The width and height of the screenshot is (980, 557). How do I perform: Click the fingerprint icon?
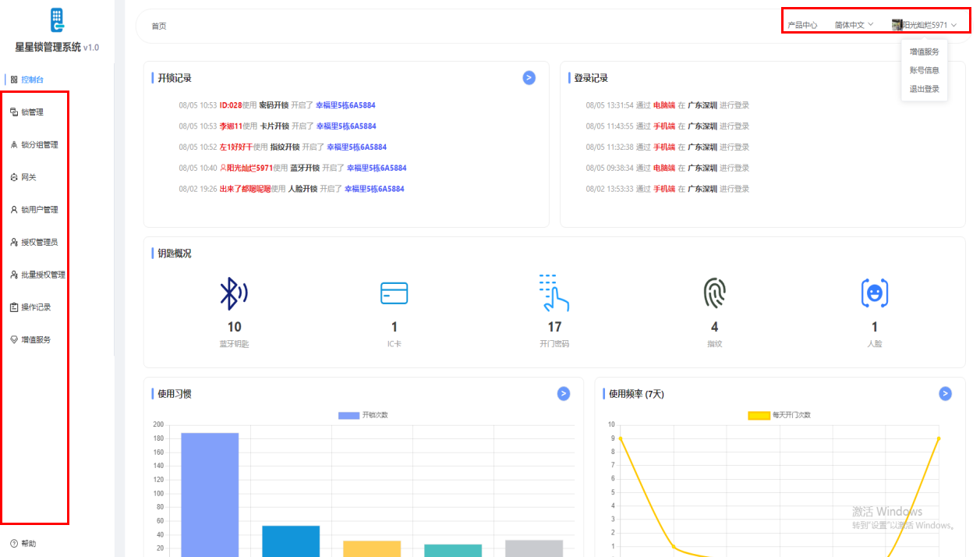point(714,293)
